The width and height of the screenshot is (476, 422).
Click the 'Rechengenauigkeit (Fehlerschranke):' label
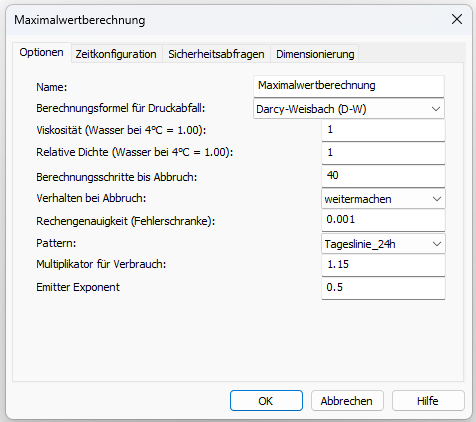point(126,221)
